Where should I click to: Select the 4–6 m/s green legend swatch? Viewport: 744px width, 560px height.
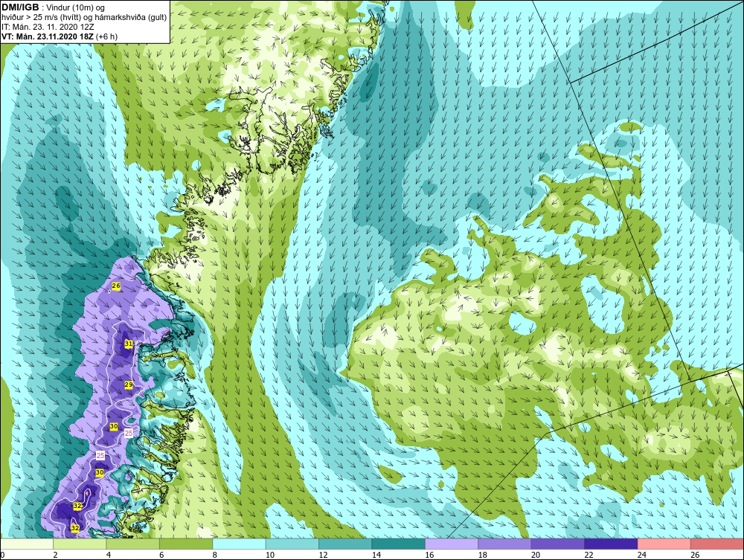coord(133,544)
